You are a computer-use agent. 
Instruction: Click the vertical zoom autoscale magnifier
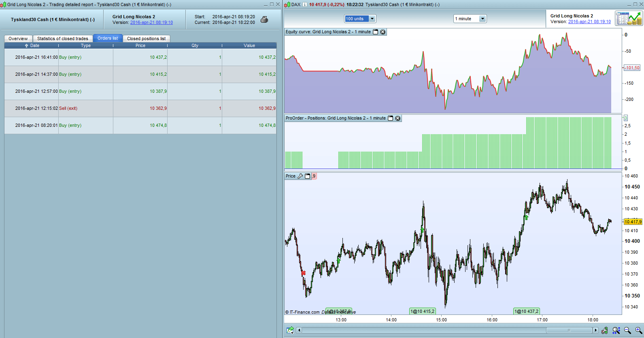coord(616,330)
